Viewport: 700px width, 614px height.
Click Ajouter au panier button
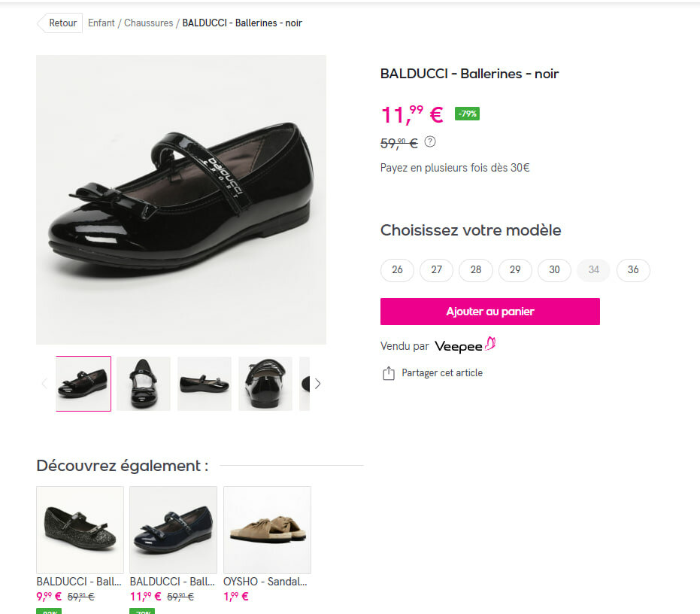489,312
